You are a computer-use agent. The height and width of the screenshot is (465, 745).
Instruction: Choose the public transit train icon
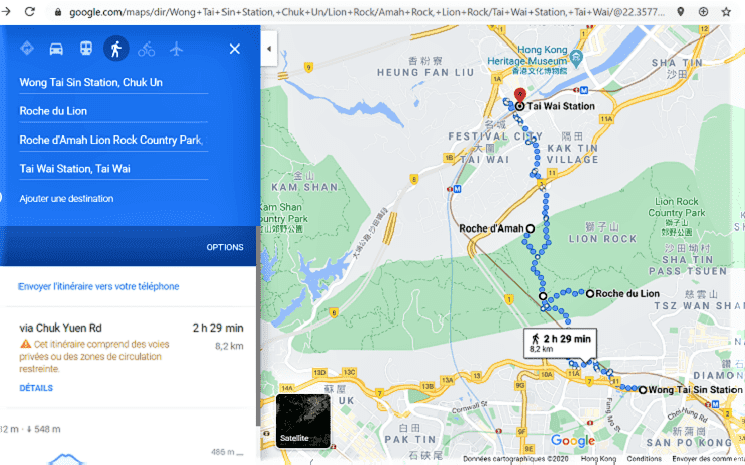pyautogui.click(x=86, y=48)
